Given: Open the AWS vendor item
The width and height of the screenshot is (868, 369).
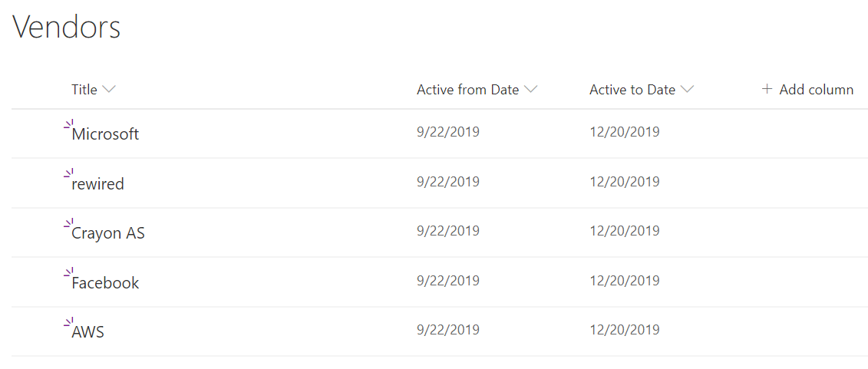Looking at the screenshot, I should [x=88, y=332].
